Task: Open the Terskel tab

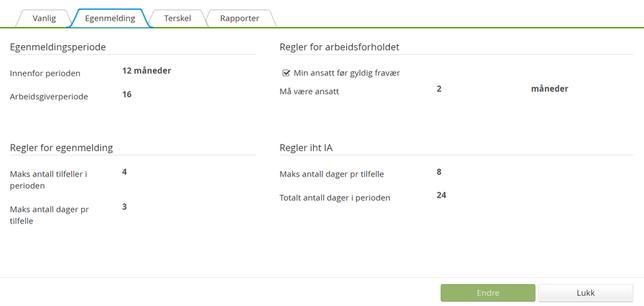Action: 177,18
